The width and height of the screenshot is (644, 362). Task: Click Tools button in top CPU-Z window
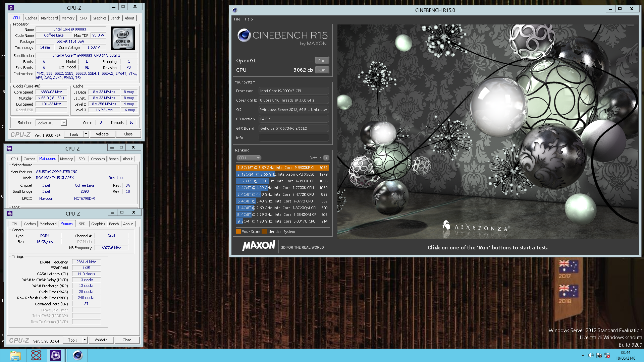click(x=74, y=134)
